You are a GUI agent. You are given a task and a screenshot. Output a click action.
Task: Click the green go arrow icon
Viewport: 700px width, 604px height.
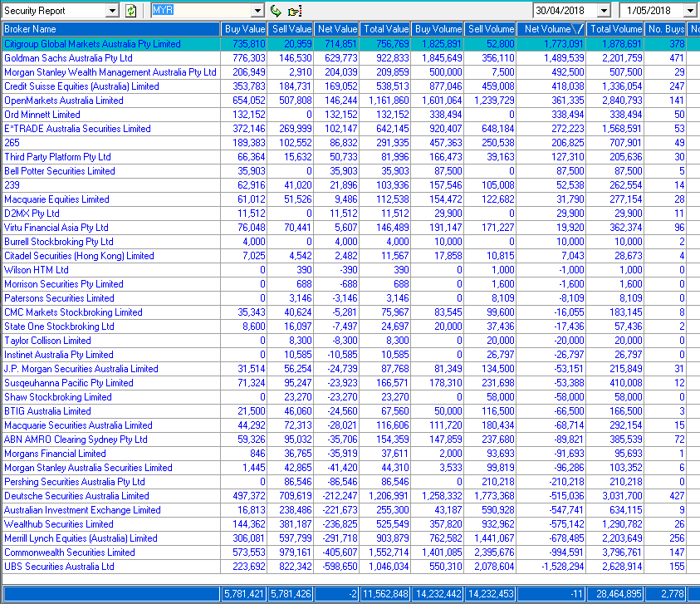coord(276,11)
